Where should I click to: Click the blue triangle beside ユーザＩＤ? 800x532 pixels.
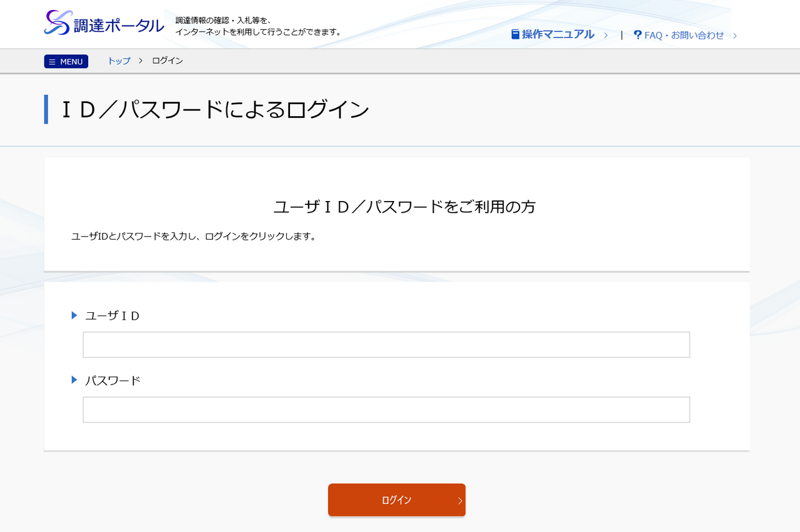74,315
